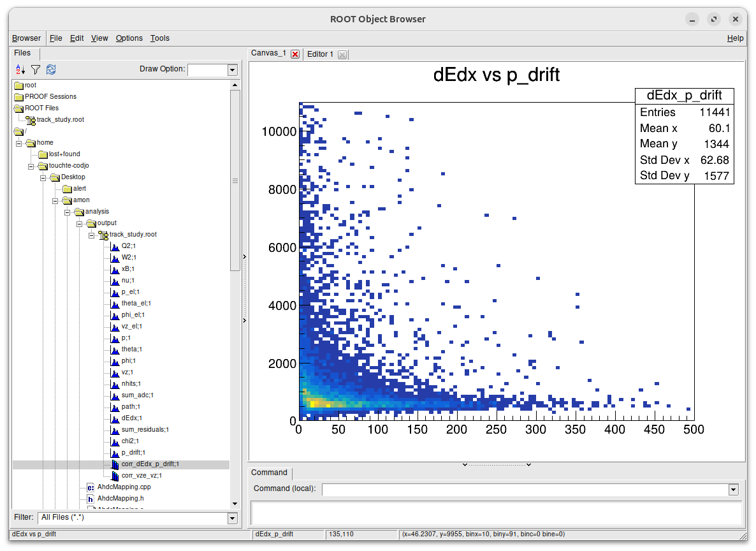Screen dimensions: 756x551
Task: Click the Files tree scroll down arrow
Action: pos(235,504)
